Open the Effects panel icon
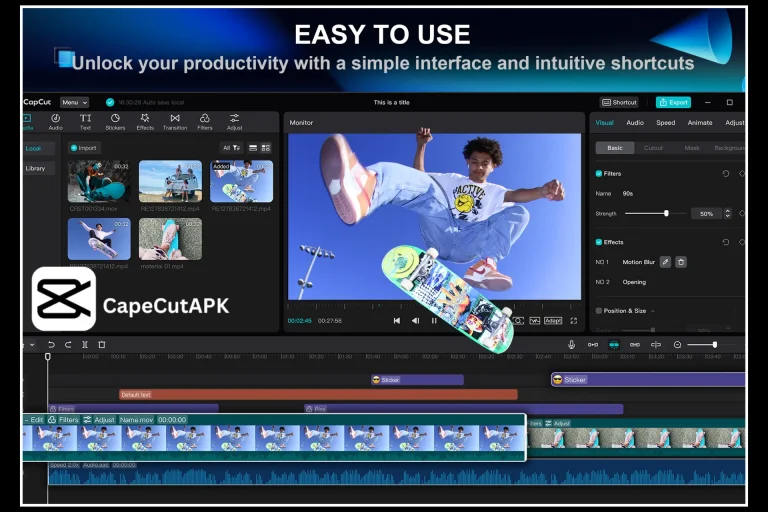Viewport: 768px width, 512px height. (x=145, y=122)
